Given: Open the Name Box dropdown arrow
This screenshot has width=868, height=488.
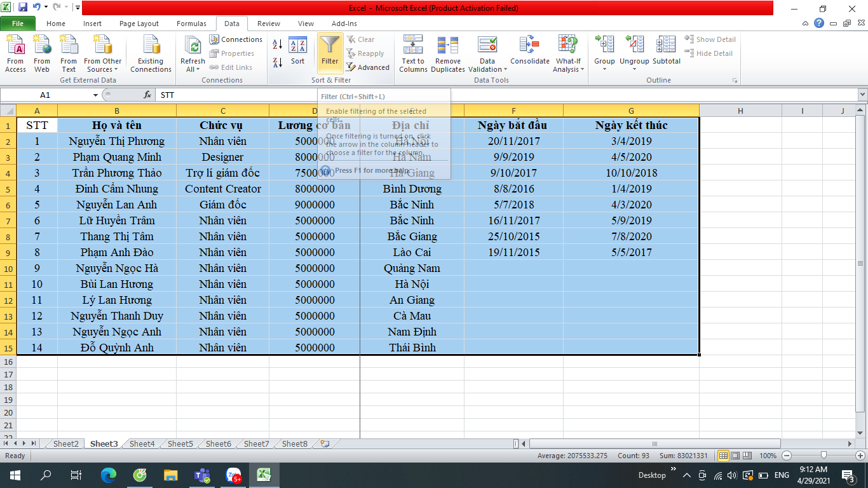Looking at the screenshot, I should click(x=96, y=95).
